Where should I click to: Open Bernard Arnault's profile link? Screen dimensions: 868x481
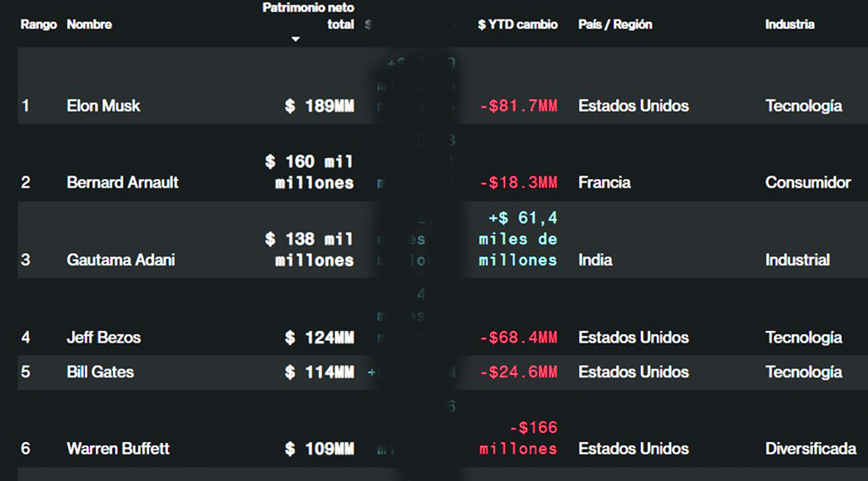pyautogui.click(x=123, y=182)
